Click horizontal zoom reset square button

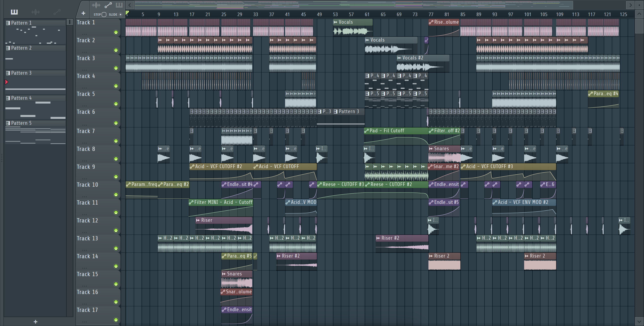(639, 5)
